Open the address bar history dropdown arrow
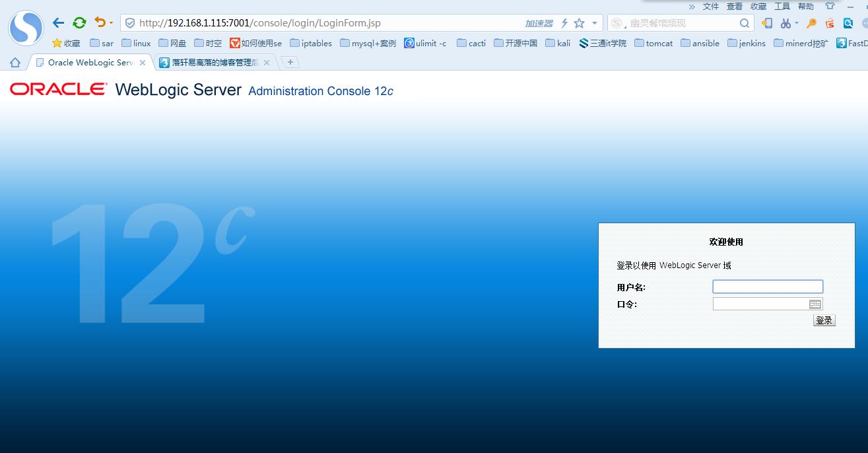Viewport: 868px width, 453px height. [x=595, y=23]
